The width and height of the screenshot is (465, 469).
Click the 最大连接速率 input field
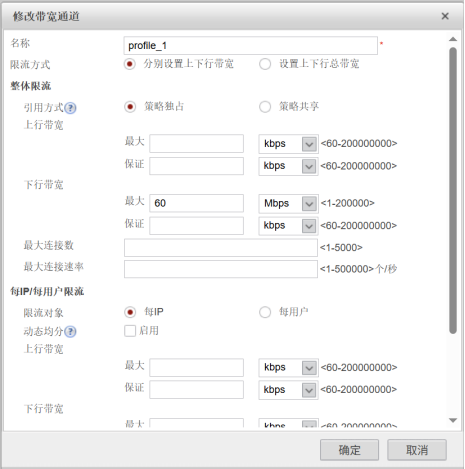pyautogui.click(x=221, y=269)
